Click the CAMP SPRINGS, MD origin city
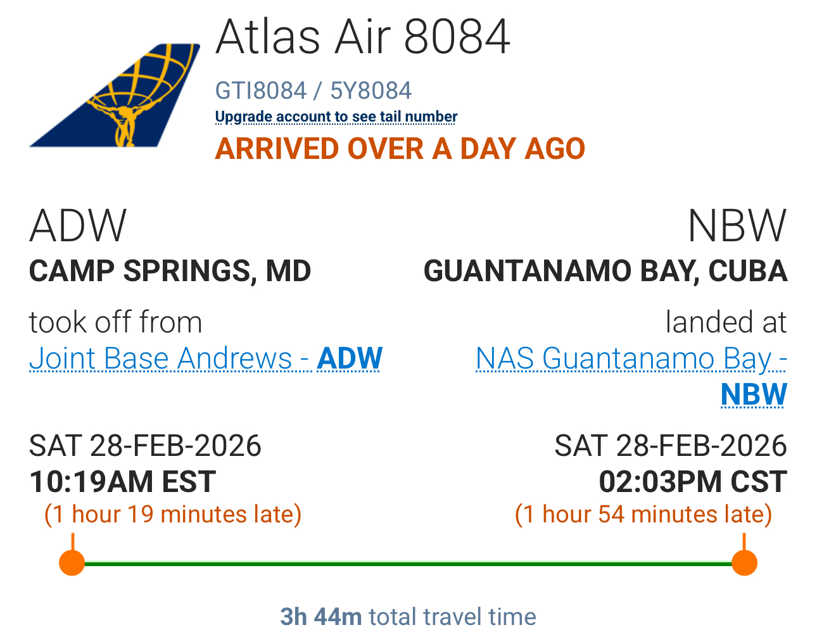The width and height of the screenshot is (817, 644). (x=170, y=271)
